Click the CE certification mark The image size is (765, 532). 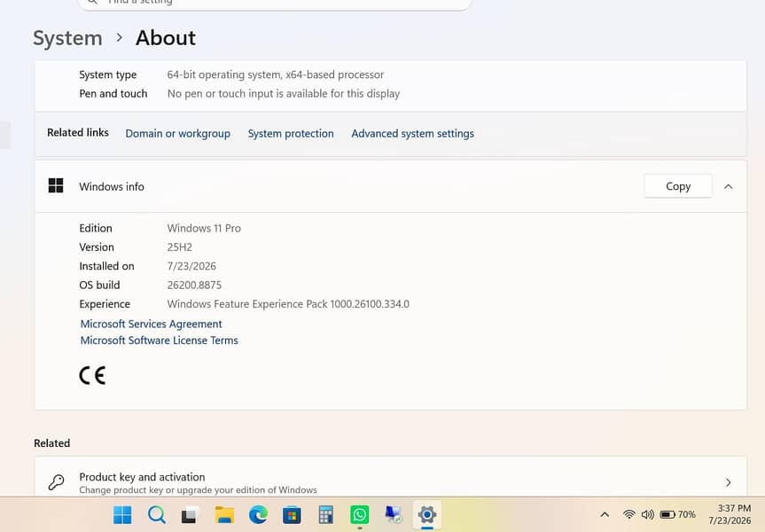point(92,375)
